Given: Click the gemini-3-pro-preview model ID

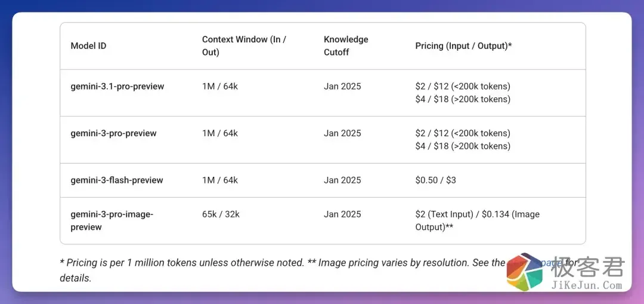Looking at the screenshot, I should click(x=113, y=134).
